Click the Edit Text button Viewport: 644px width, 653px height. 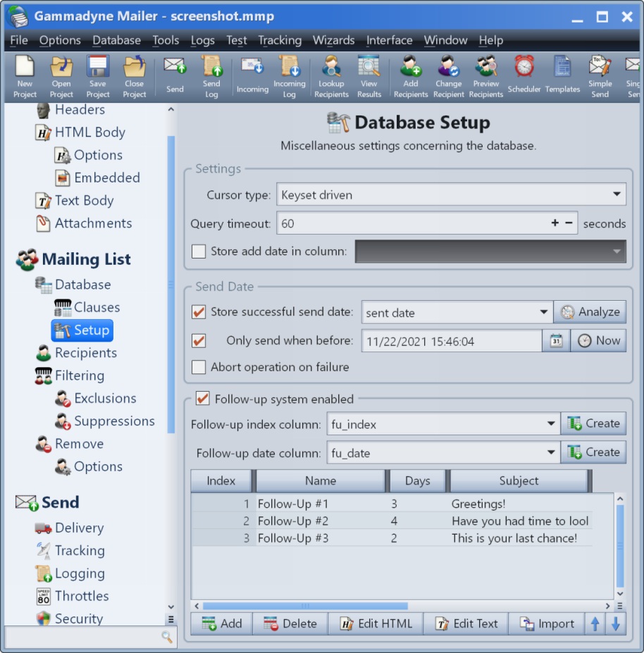click(x=466, y=623)
